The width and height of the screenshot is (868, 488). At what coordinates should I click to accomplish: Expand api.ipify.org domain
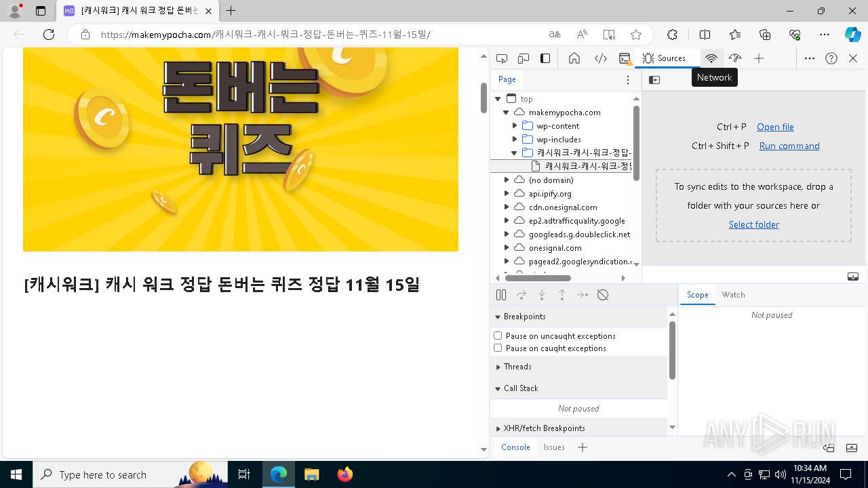tap(506, 194)
